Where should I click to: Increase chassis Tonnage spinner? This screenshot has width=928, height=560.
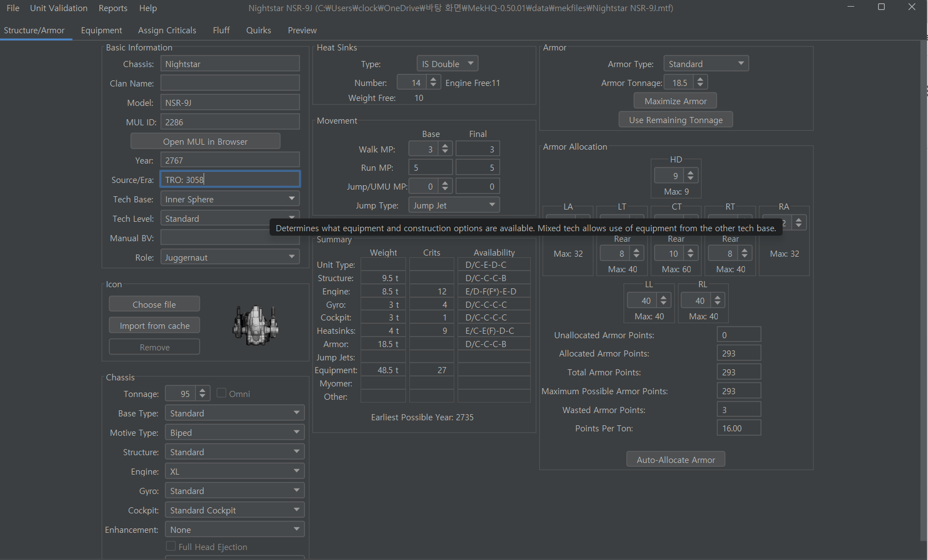click(x=202, y=390)
